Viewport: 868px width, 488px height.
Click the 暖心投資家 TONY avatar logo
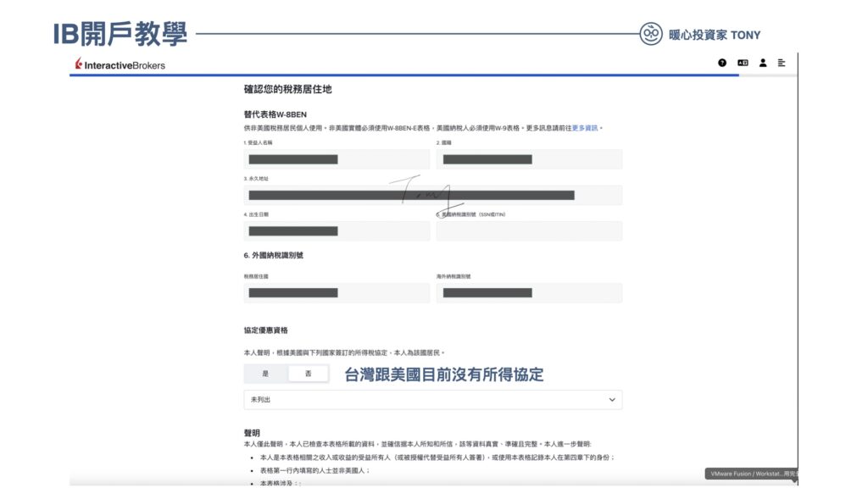[x=651, y=34]
